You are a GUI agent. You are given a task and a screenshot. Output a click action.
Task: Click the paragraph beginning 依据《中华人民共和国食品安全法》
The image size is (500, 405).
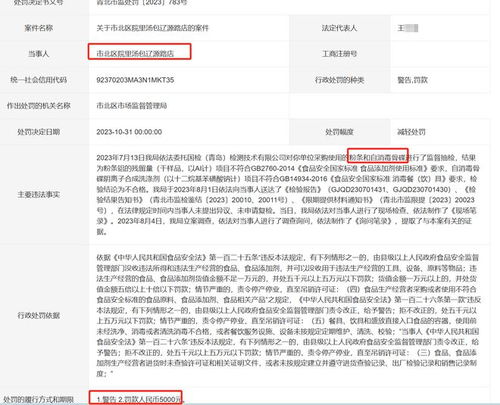pyautogui.click(x=288, y=315)
